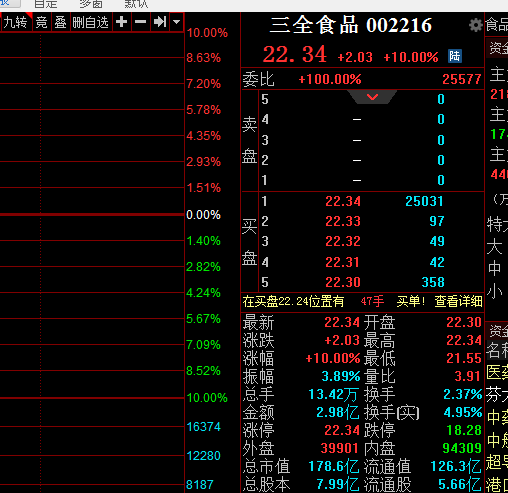This screenshot has height=493, width=508.
Task: Click the stock title 三全食品 002216
Action: pos(351,25)
